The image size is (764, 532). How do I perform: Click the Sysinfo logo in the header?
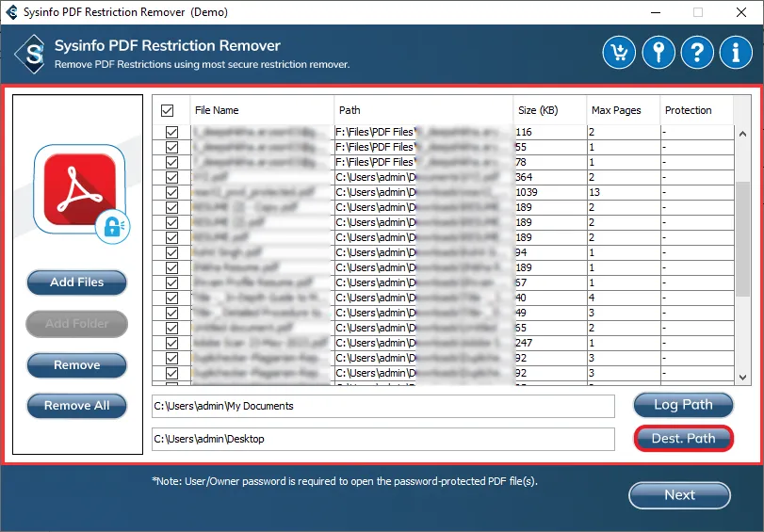tap(31, 54)
